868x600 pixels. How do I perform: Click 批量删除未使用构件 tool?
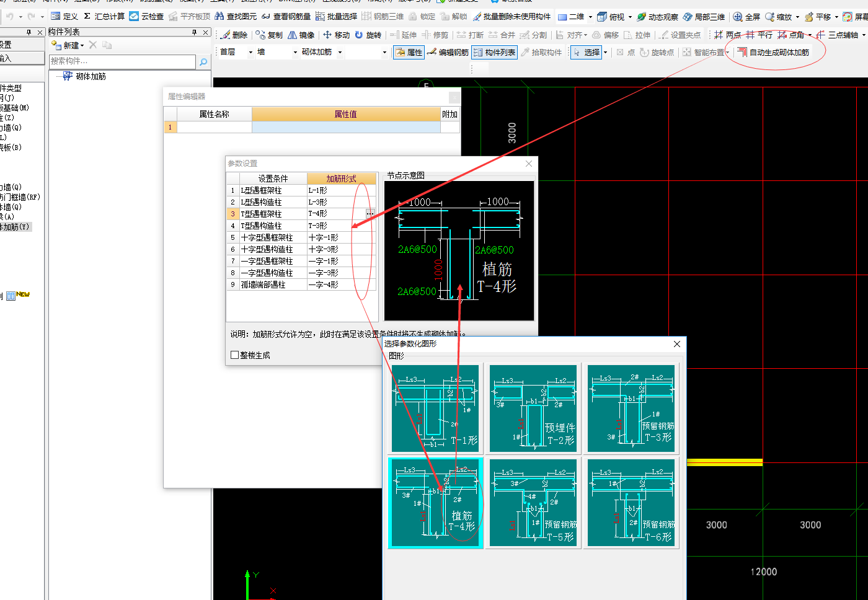point(511,17)
